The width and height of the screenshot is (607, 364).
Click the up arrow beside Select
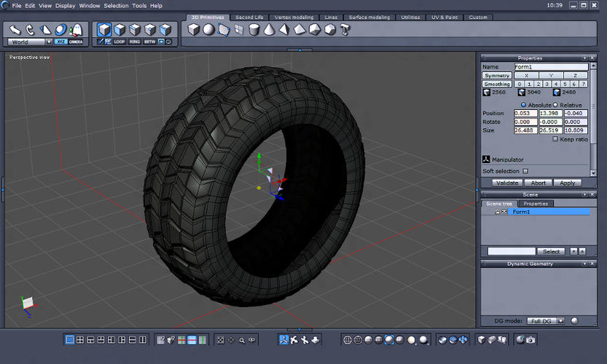point(581,251)
